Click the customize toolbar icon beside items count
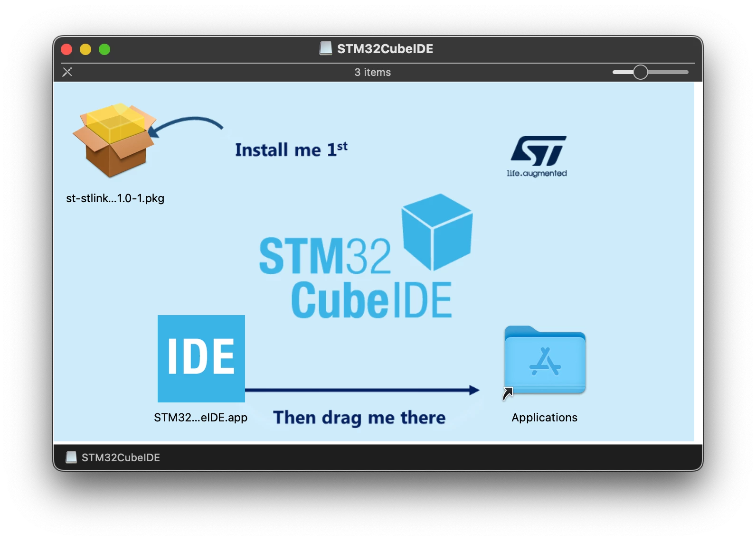The width and height of the screenshot is (756, 541). click(67, 72)
